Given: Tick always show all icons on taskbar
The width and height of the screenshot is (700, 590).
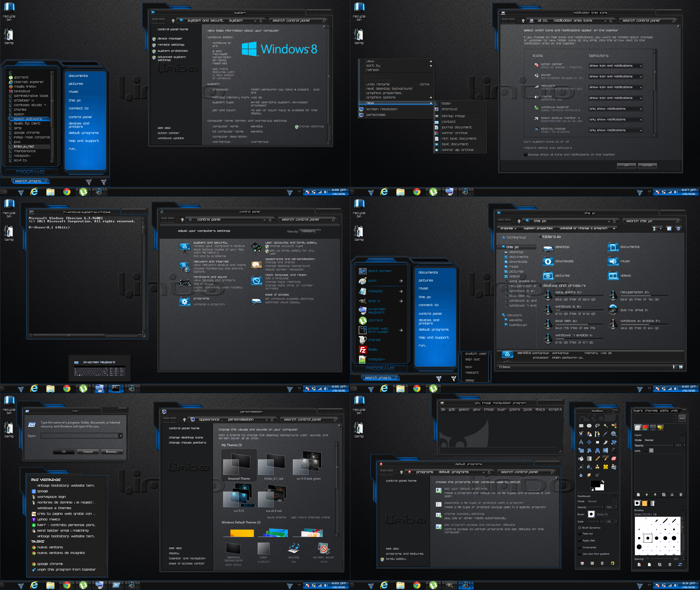Looking at the screenshot, I should [x=525, y=154].
